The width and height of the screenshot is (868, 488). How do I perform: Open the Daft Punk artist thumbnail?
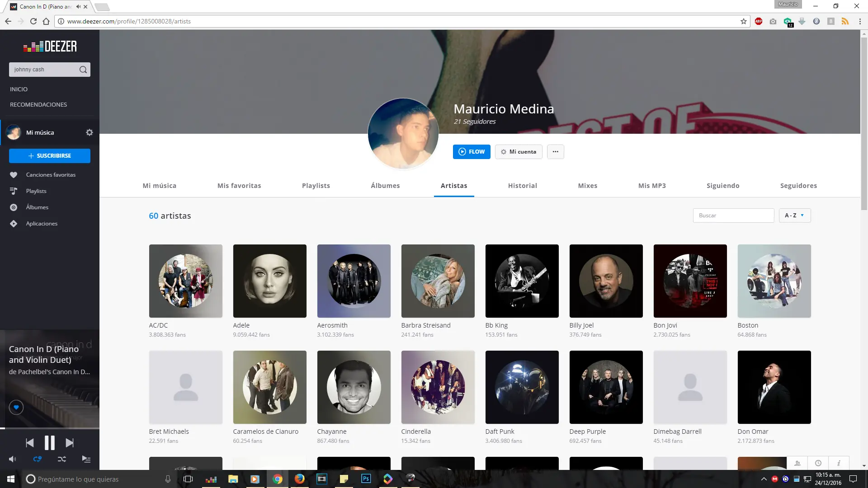522,387
